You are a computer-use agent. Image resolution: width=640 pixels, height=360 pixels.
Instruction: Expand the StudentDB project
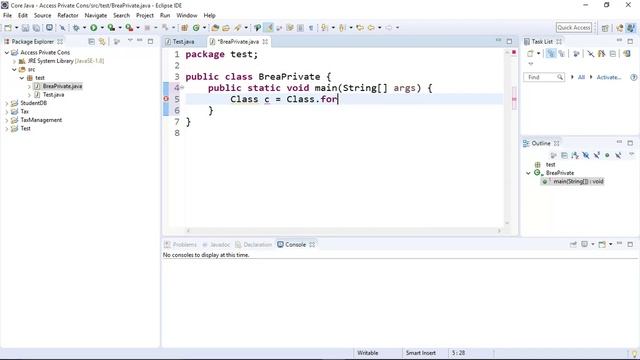7,103
